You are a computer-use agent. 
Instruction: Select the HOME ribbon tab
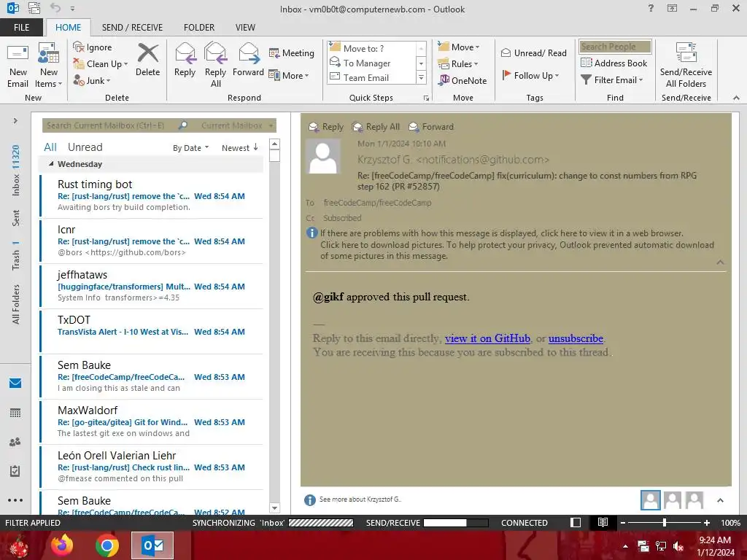pyautogui.click(x=68, y=28)
